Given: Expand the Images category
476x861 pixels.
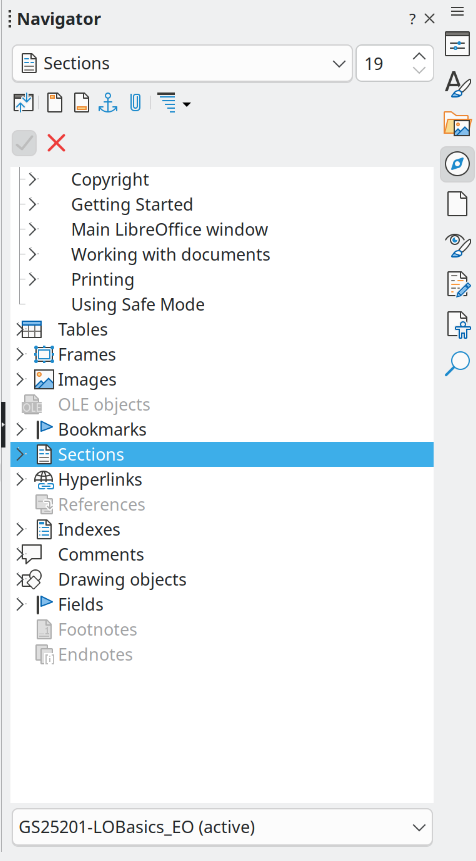Looking at the screenshot, I should [20, 379].
